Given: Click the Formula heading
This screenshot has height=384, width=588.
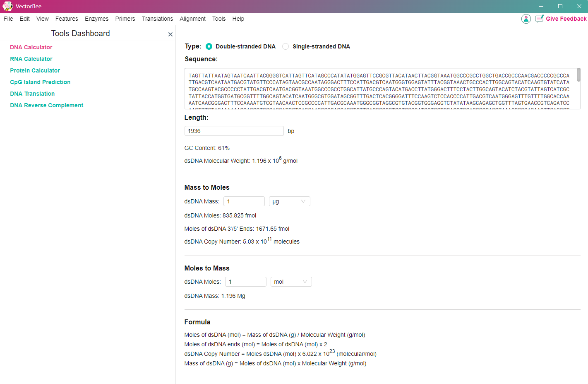Looking at the screenshot, I should coord(197,322).
